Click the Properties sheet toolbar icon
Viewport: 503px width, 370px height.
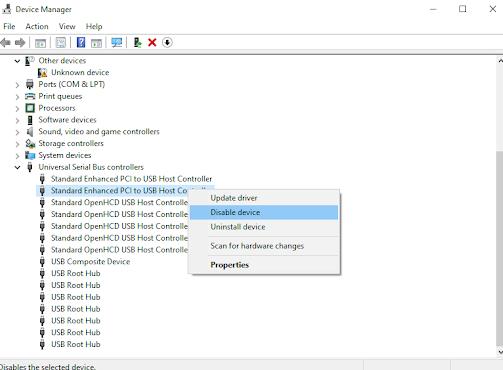[61, 43]
